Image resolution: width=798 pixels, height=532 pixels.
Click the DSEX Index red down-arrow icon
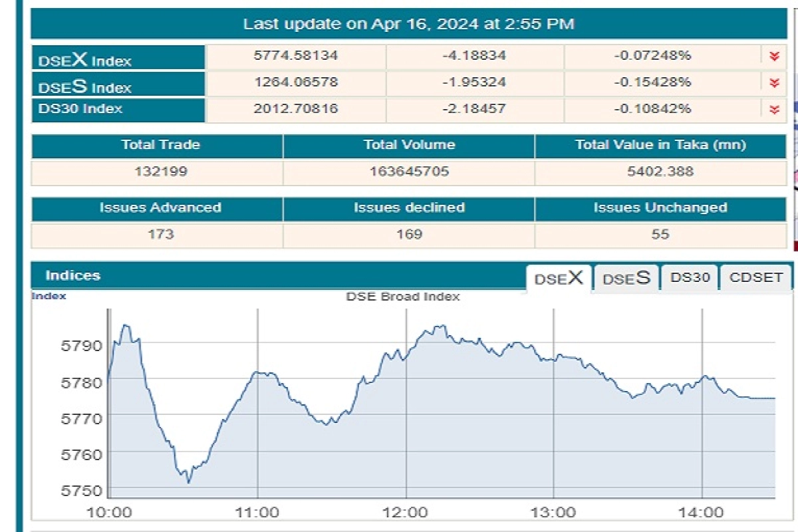(x=773, y=56)
